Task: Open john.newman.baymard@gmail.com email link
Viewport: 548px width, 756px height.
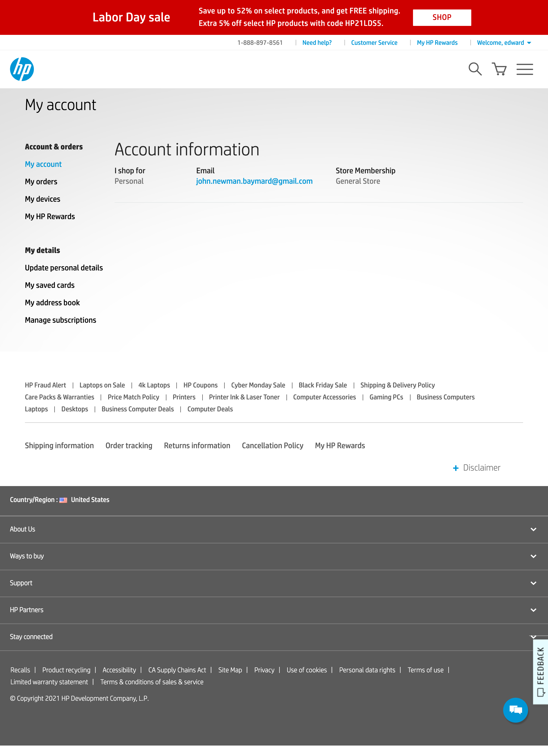Action: pyautogui.click(x=254, y=181)
